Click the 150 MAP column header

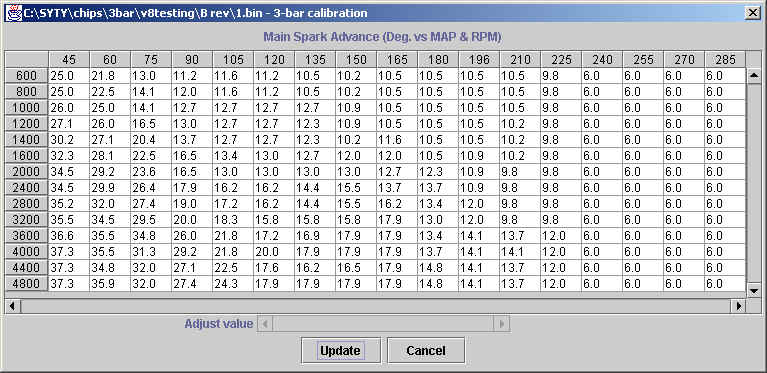[356, 59]
